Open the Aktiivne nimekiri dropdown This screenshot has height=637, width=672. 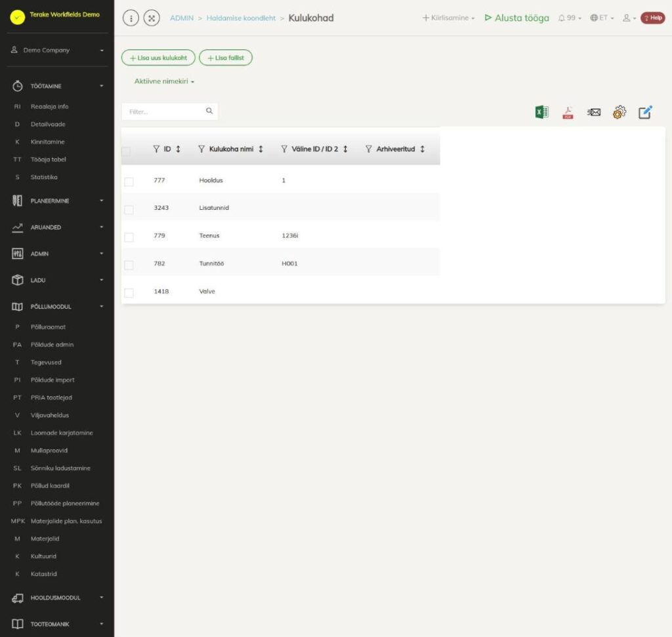pos(164,81)
